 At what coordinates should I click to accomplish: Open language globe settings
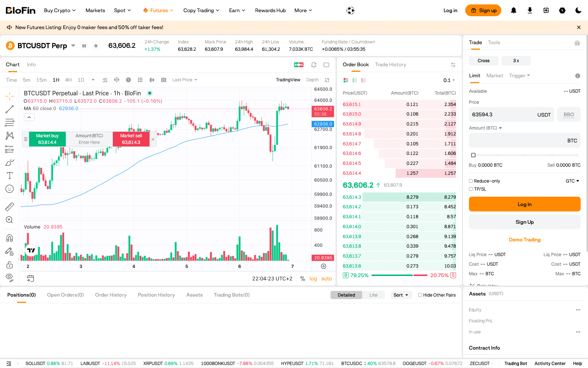[546, 10]
